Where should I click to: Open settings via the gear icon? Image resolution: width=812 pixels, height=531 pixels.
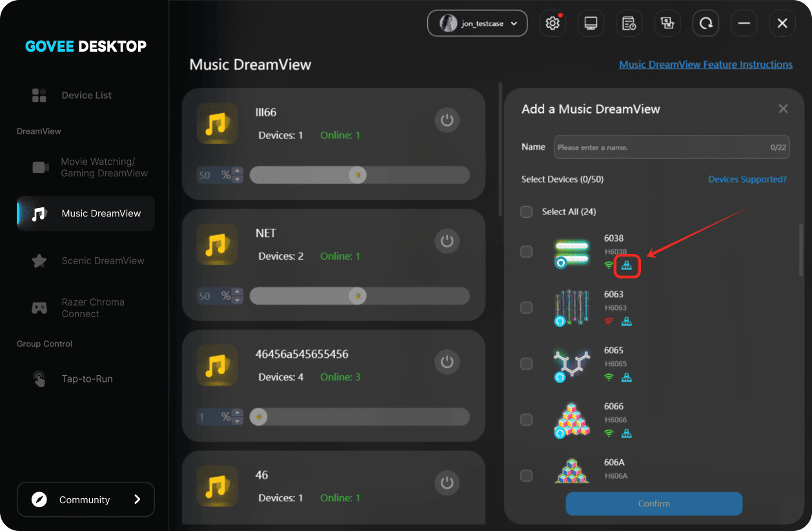click(x=552, y=23)
